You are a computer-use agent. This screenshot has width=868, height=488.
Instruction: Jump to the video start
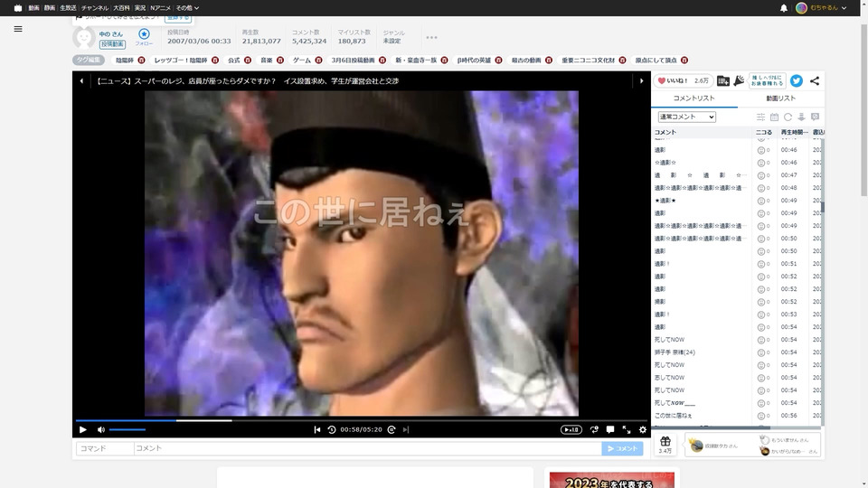coord(316,429)
